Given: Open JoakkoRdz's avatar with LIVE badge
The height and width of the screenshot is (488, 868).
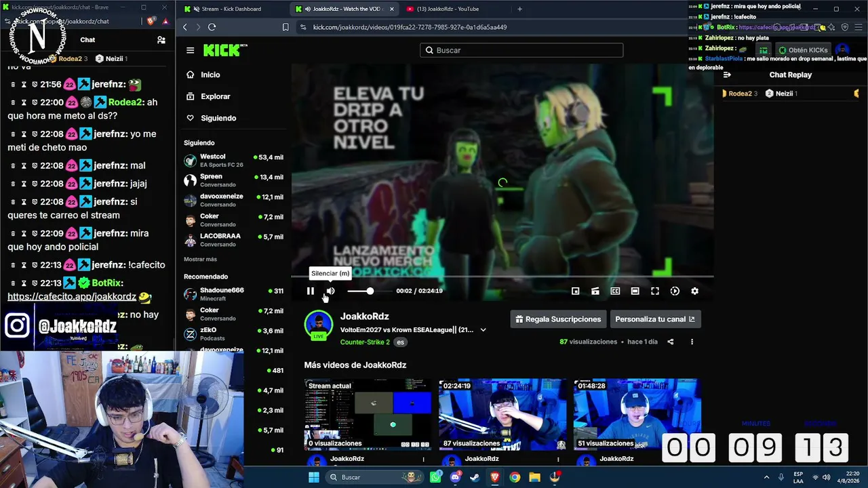Looking at the screenshot, I should (318, 325).
